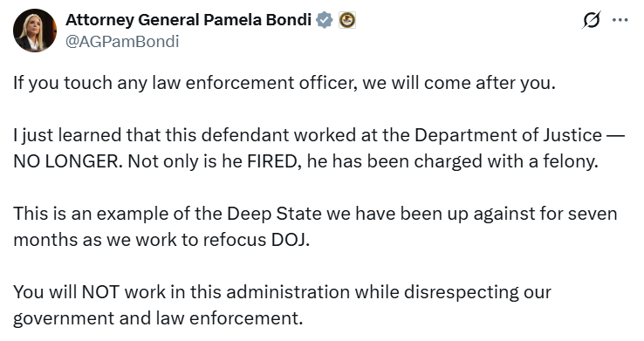Click the blue verified checkmark badge
644x341 pixels.
point(324,20)
